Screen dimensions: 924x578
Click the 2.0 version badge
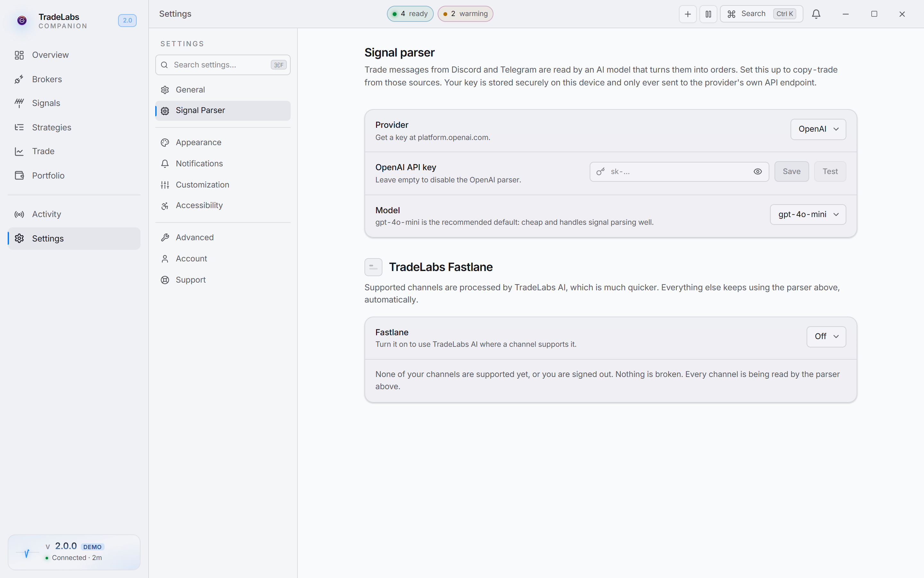pyautogui.click(x=127, y=20)
